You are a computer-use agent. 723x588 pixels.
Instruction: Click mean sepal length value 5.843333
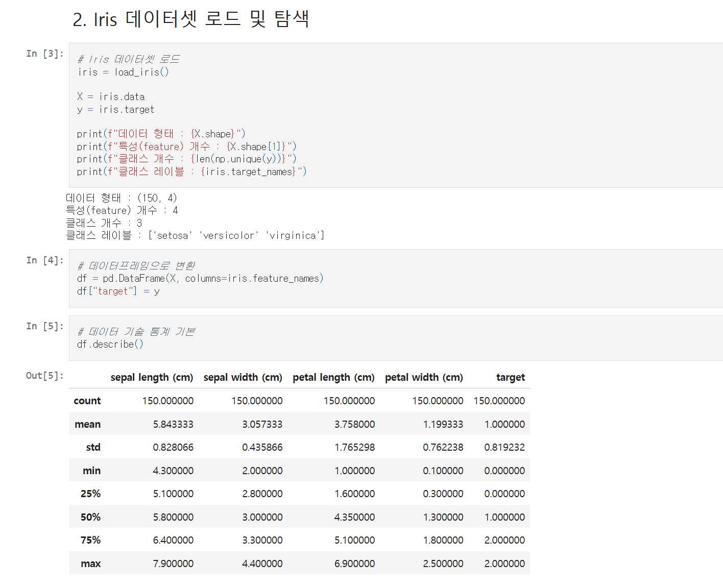pyautogui.click(x=174, y=424)
